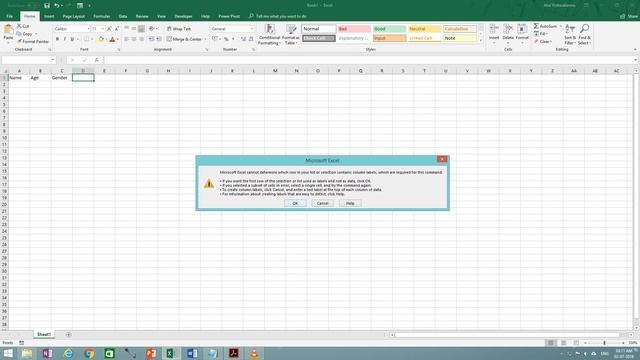640x360 pixels.
Task: Toggle Center alignment for cell text
Action: pyautogui.click(x=134, y=39)
